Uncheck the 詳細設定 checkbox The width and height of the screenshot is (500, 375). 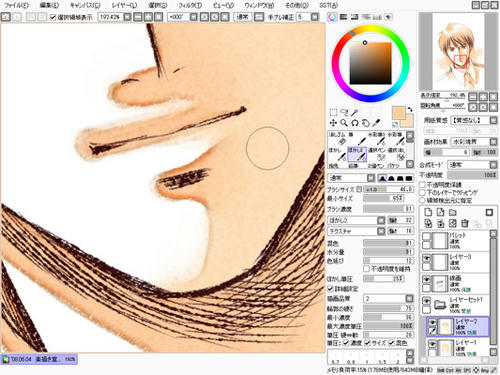331,288
